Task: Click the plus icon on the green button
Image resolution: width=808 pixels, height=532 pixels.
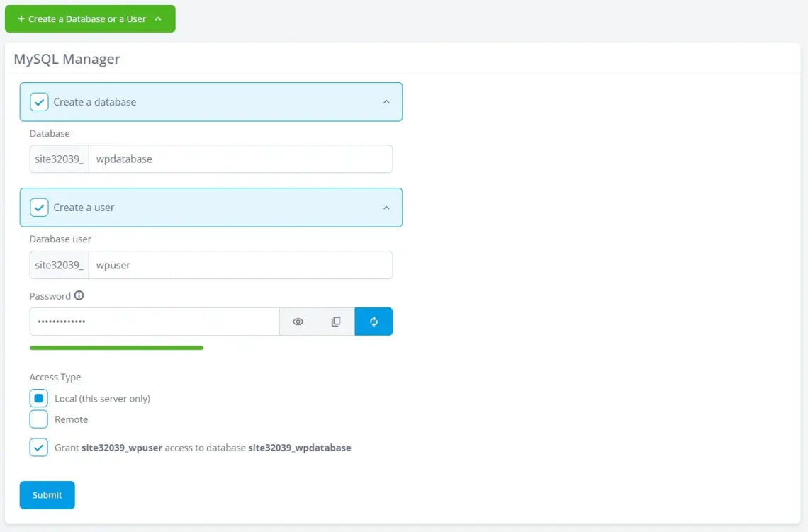Action: pyautogui.click(x=21, y=20)
